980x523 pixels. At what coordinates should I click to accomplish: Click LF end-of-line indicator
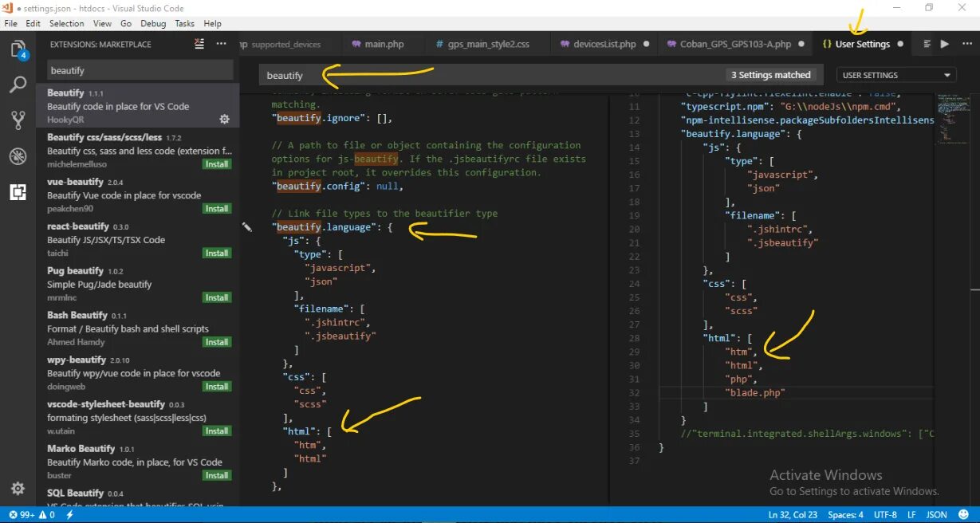coord(911,515)
